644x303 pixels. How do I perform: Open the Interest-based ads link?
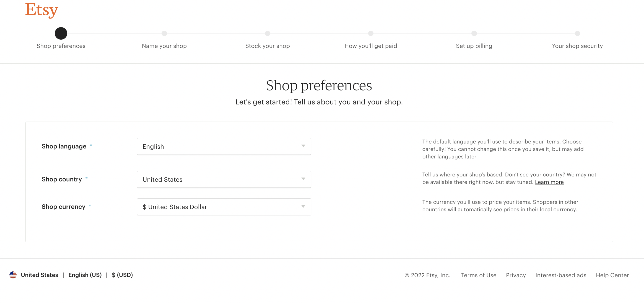pyautogui.click(x=561, y=275)
